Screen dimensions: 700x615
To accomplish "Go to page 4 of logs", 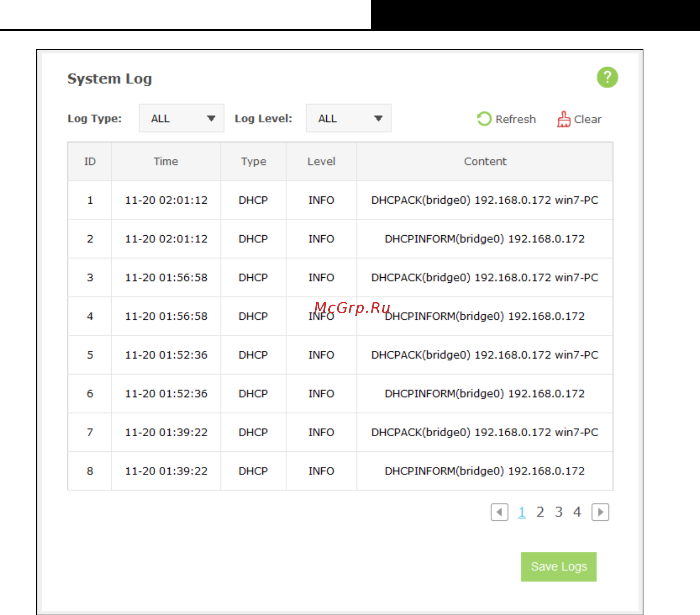I will point(577,512).
